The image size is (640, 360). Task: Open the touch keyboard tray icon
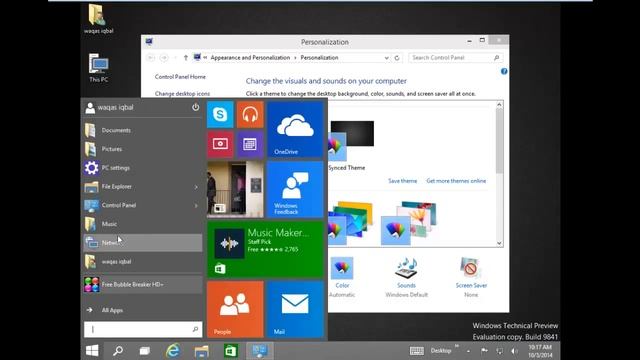click(x=417, y=351)
